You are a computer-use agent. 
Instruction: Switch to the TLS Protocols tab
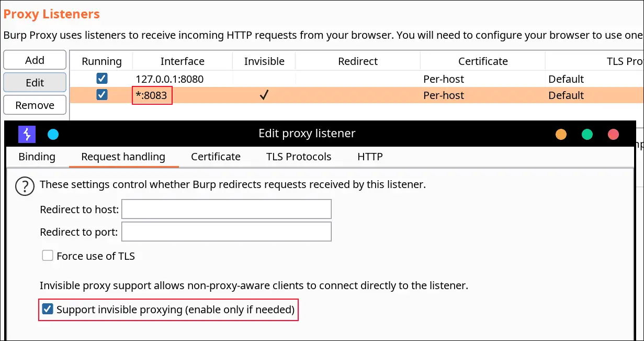[299, 157]
